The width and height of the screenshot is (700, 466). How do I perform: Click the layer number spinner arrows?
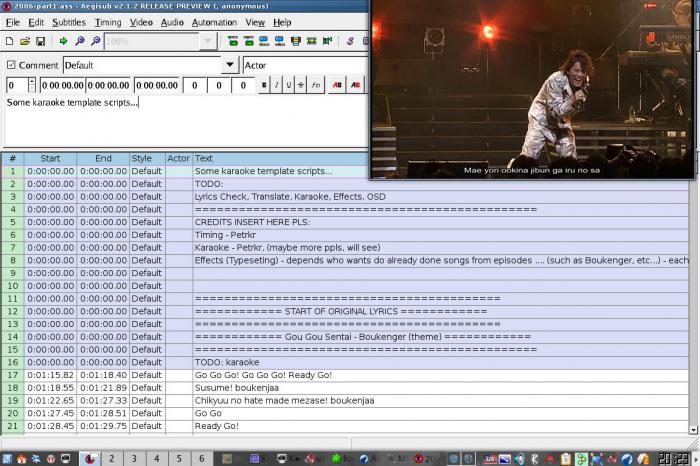click(32, 85)
